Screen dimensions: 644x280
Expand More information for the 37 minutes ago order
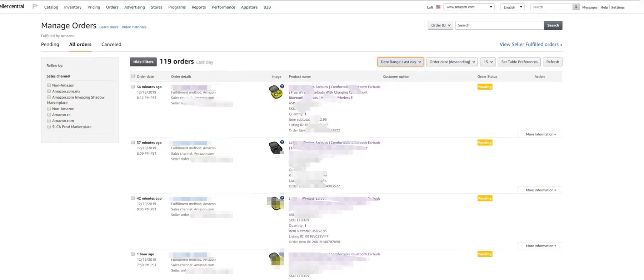pos(540,190)
